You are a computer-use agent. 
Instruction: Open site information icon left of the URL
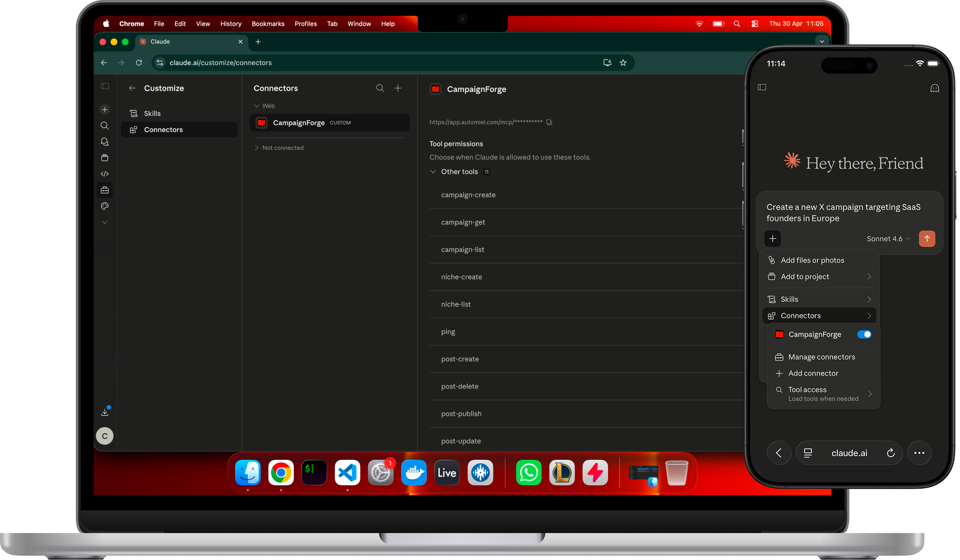pyautogui.click(x=160, y=63)
